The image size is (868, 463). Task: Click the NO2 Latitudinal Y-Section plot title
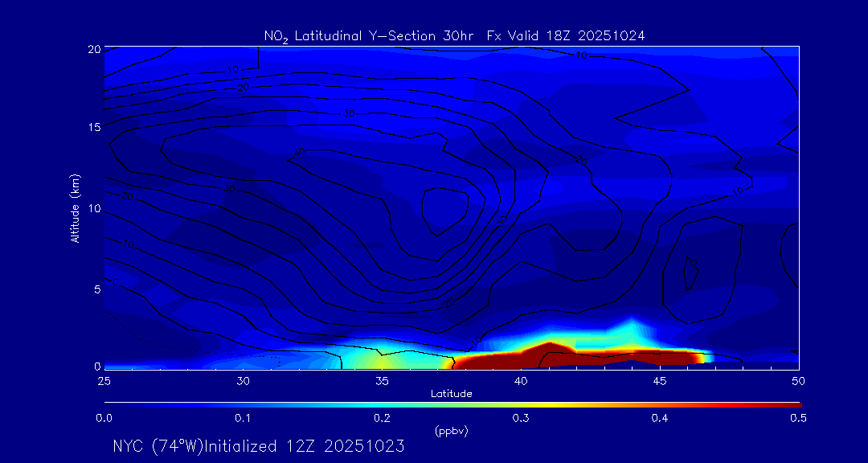coord(454,35)
